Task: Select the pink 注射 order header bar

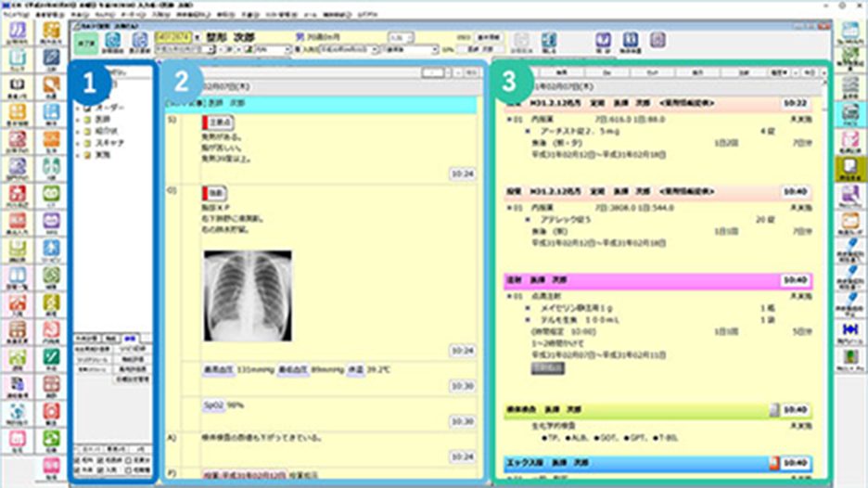Action: tap(657, 281)
